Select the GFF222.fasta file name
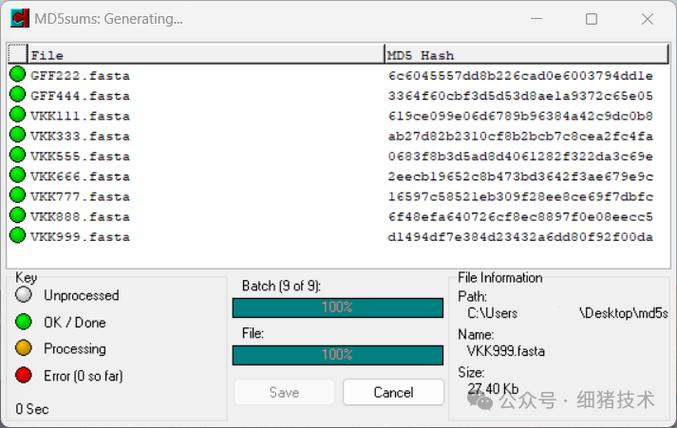The image size is (677, 428). (x=80, y=76)
